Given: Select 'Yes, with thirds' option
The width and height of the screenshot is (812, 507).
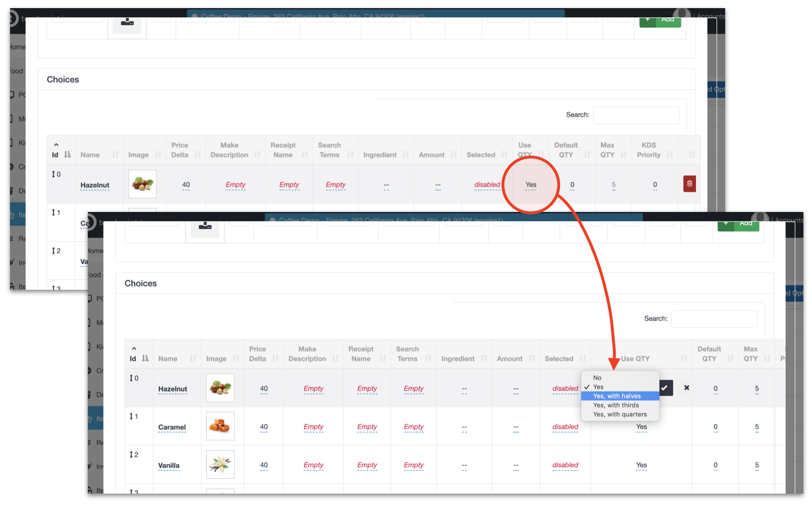Looking at the screenshot, I should click(620, 405).
